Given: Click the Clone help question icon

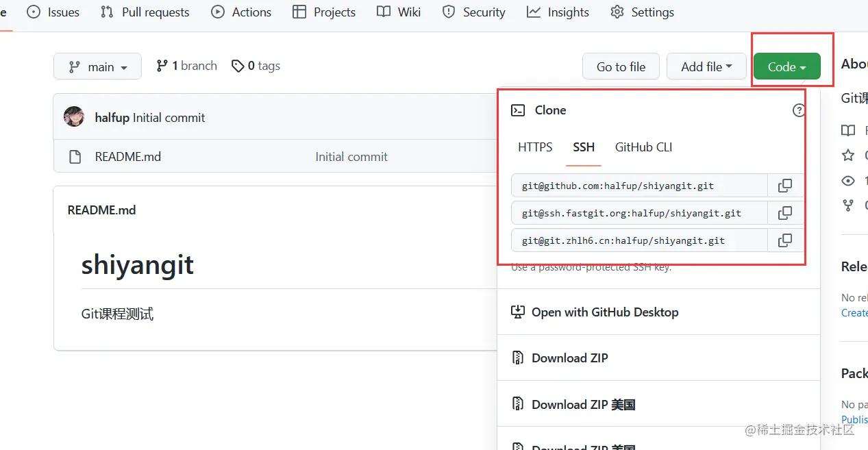Looking at the screenshot, I should click(x=799, y=110).
